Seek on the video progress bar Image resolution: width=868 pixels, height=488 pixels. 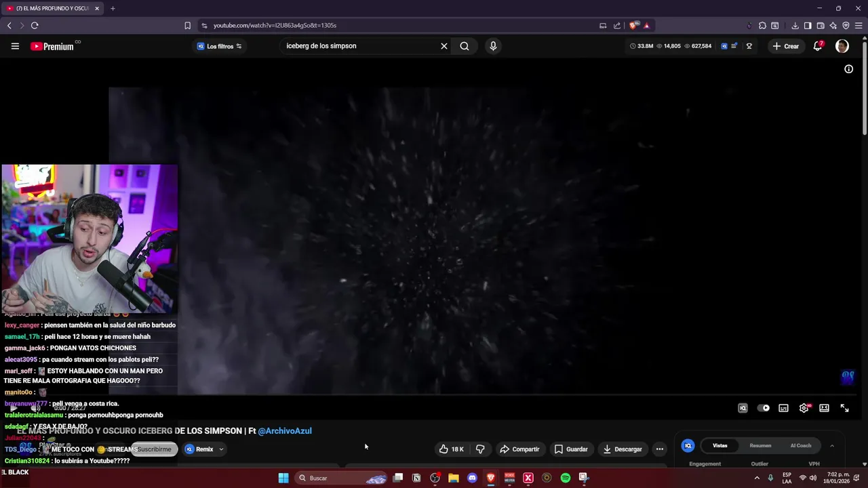point(434,394)
